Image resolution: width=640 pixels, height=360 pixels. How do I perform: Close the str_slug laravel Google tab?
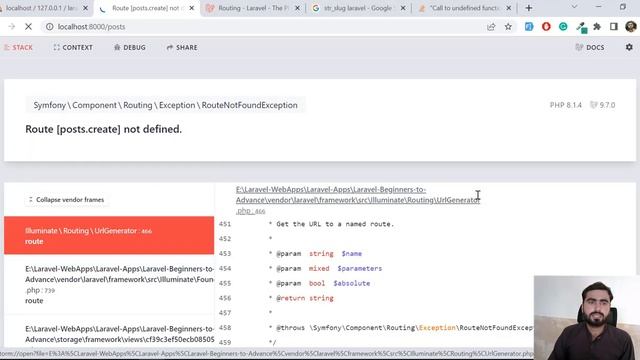coord(403,8)
